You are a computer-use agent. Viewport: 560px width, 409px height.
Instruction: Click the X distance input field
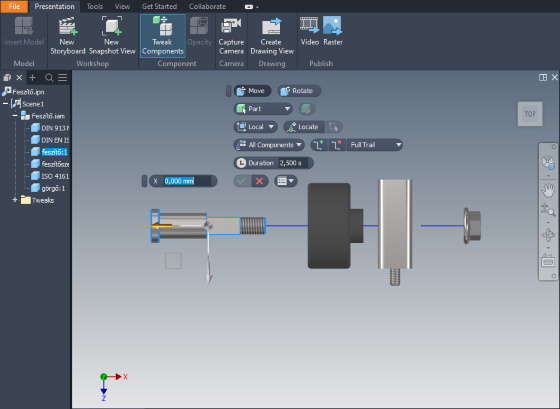click(x=187, y=181)
